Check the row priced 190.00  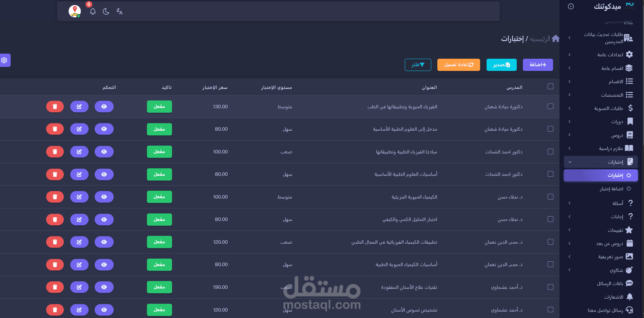pyautogui.click(x=550, y=287)
